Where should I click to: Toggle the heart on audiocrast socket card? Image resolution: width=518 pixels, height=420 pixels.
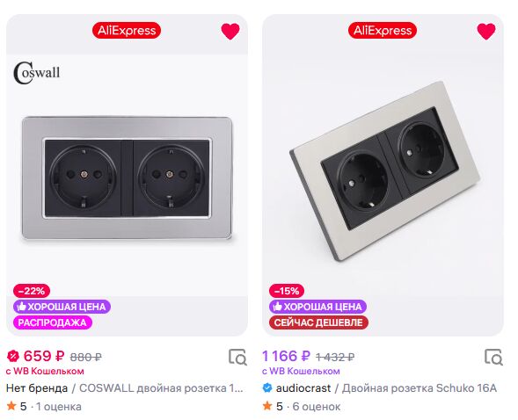(x=486, y=32)
